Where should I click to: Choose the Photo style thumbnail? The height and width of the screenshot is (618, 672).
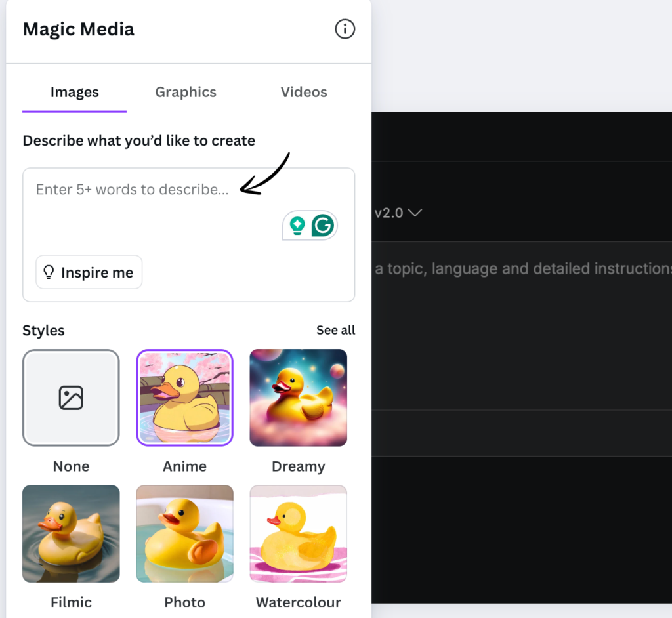pyautogui.click(x=184, y=533)
